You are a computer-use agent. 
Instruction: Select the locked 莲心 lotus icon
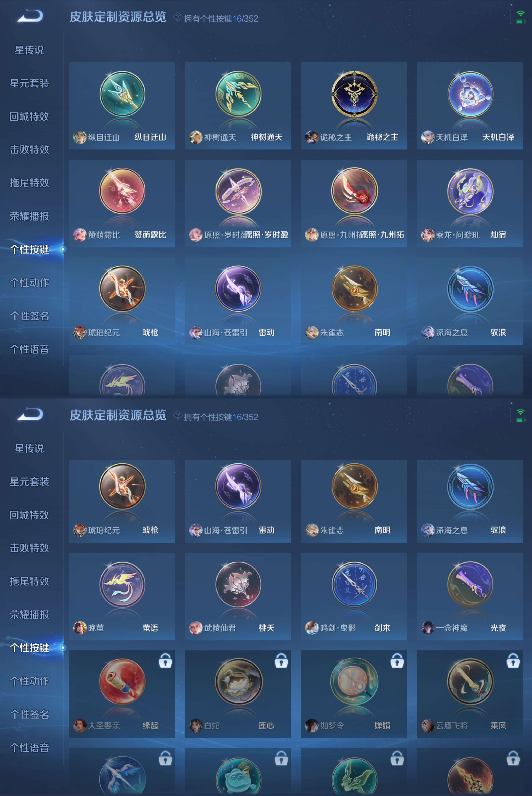pos(238,681)
